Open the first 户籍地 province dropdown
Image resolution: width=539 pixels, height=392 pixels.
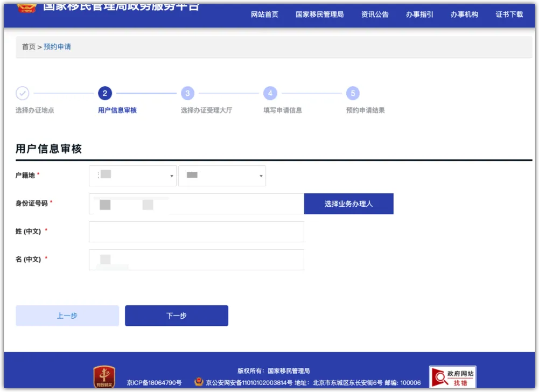coord(132,176)
